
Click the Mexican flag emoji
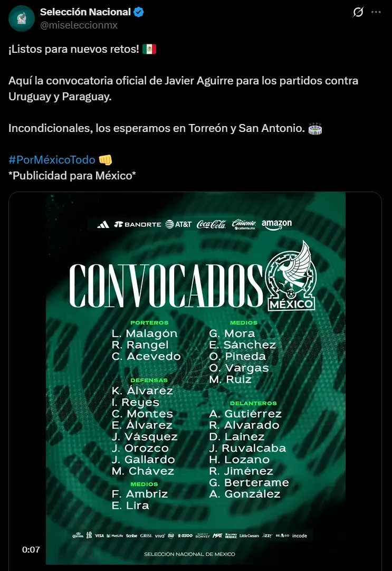tap(149, 50)
